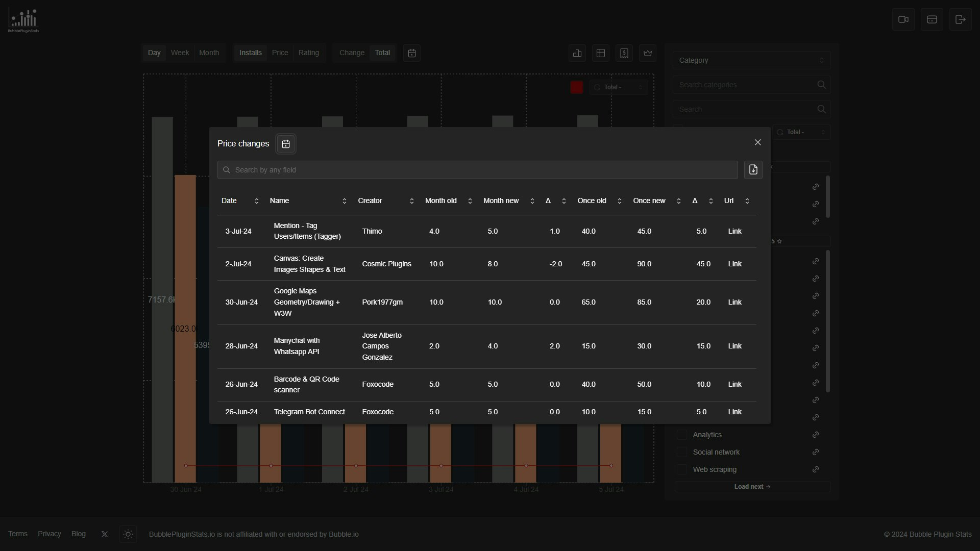Click the Search categories field
Image resolution: width=980 pixels, height=551 pixels.
(x=751, y=85)
